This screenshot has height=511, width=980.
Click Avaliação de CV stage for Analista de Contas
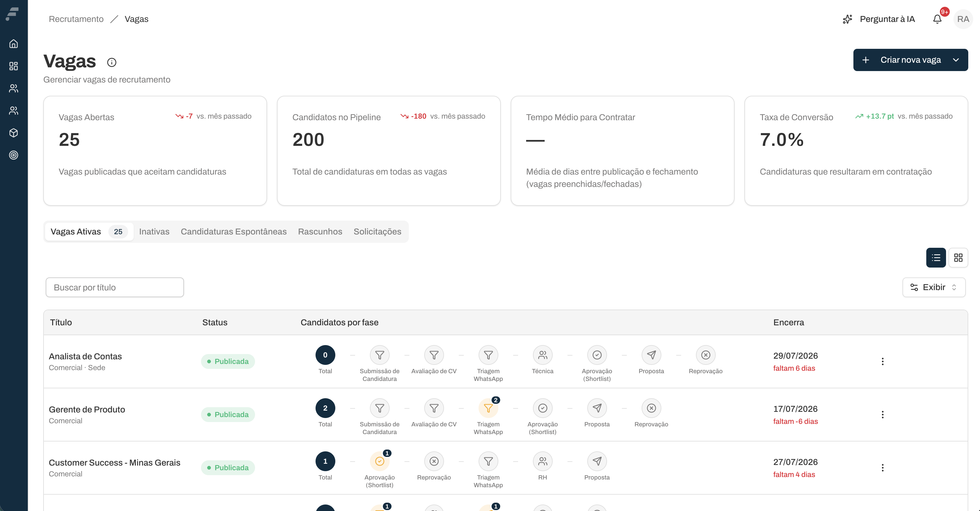pos(434,355)
